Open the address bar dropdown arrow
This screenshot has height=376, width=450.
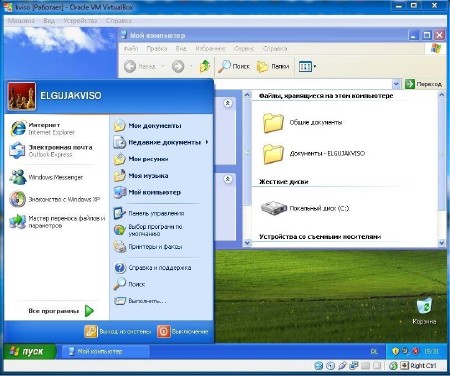(x=396, y=84)
